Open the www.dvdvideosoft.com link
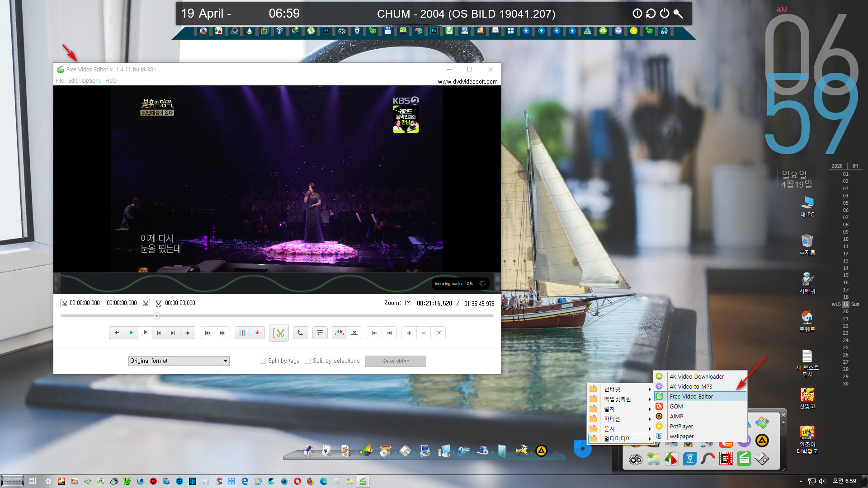 (x=467, y=82)
